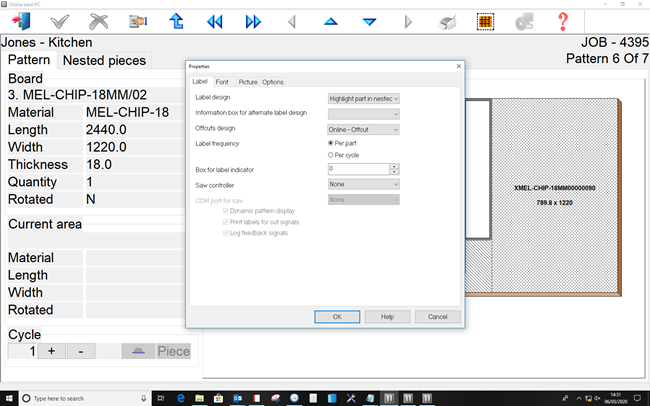Viewport: 650px width, 406px height.
Task: Open help with the red question mark
Action: 563,21
